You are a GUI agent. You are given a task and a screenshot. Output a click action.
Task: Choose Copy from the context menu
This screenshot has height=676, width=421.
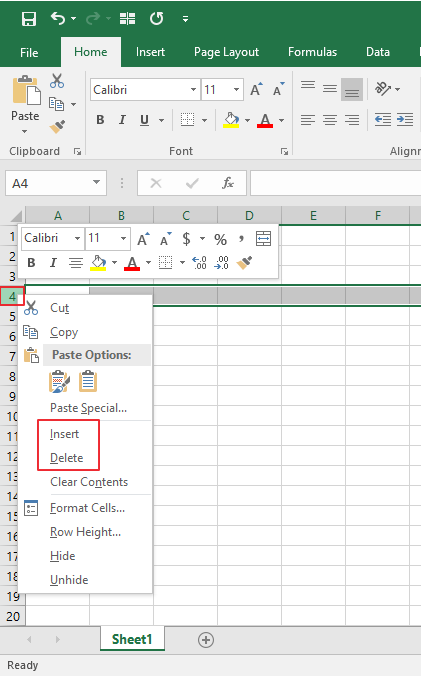(x=64, y=332)
